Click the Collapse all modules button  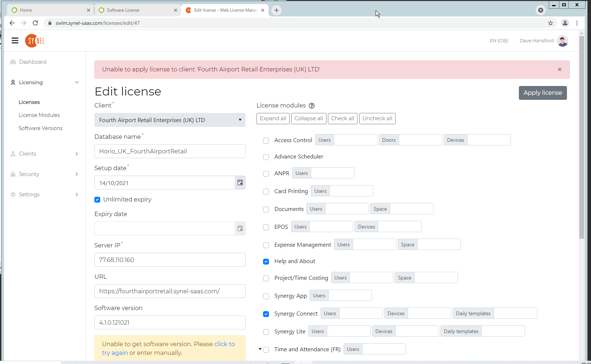tap(309, 118)
